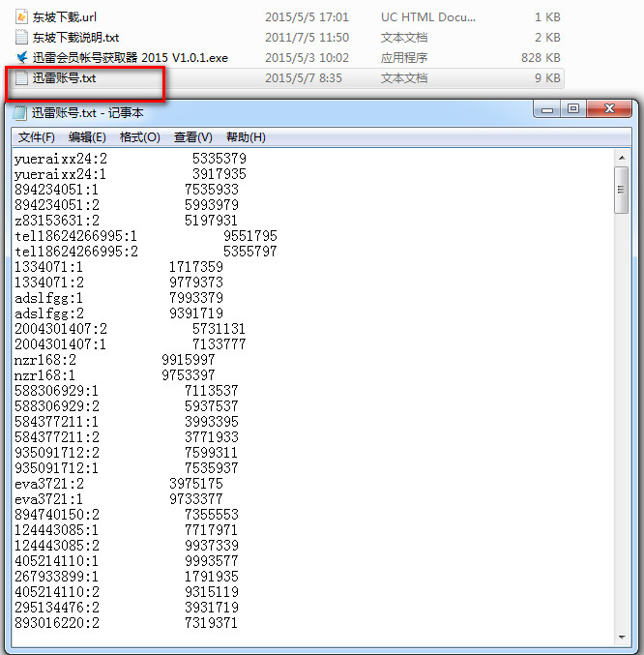This screenshot has width=644, height=655.
Task: Click the text 893016220:2
Action: pyautogui.click(x=57, y=623)
